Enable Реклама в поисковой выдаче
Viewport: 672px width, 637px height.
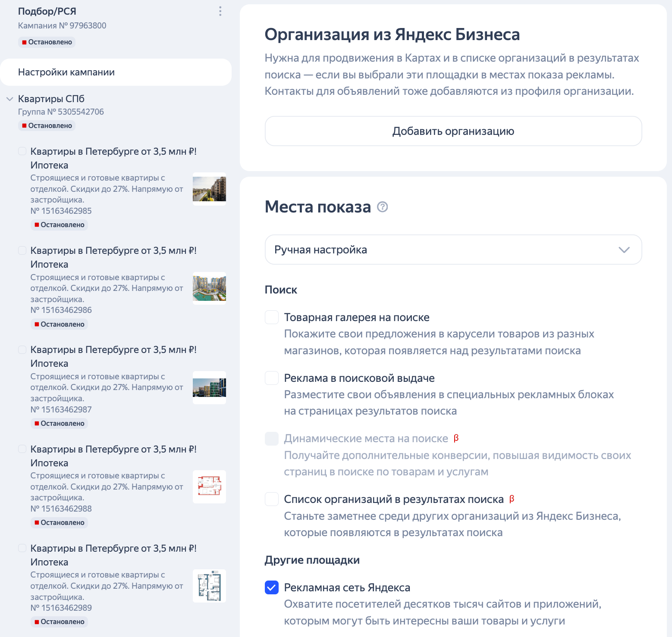pos(272,378)
